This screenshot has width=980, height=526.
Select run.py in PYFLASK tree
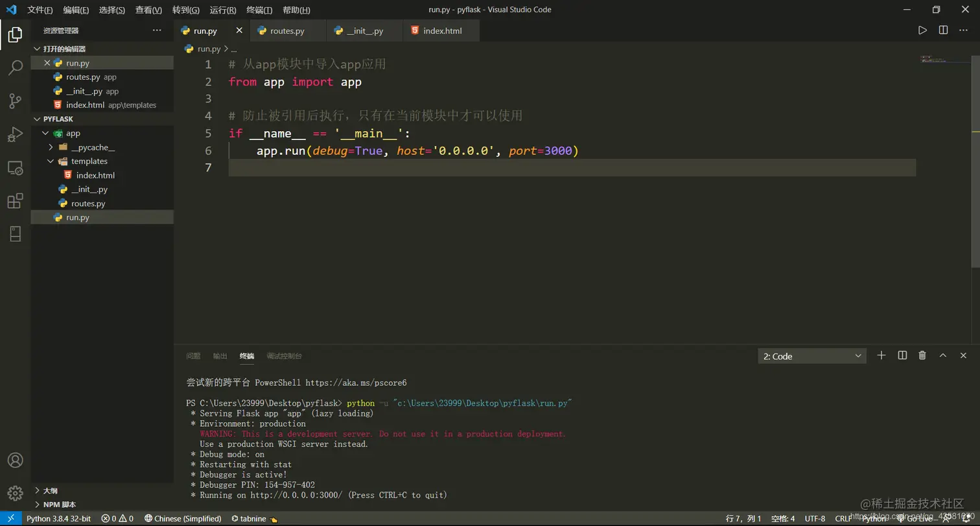pos(102,217)
